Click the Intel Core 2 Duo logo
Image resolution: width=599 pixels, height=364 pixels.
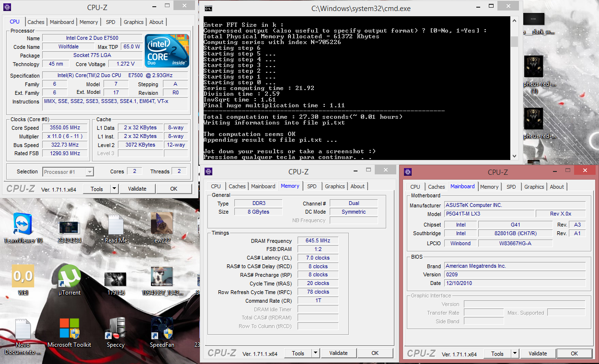[167, 51]
